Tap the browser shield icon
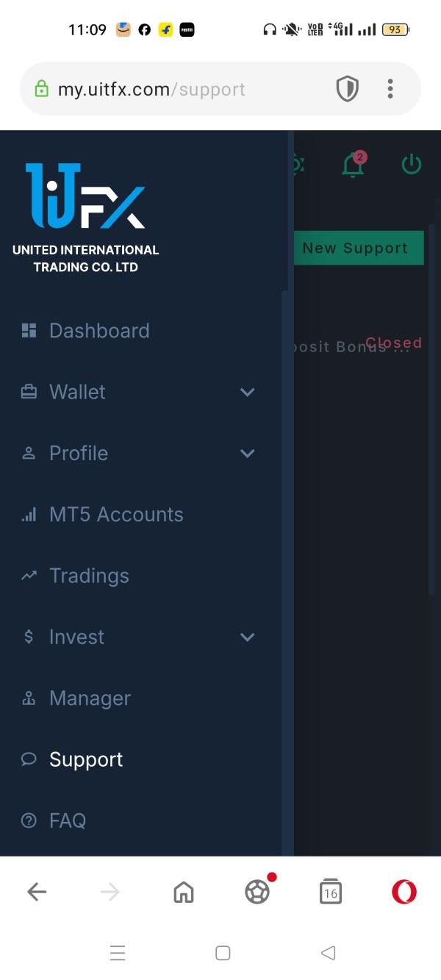 (347, 89)
